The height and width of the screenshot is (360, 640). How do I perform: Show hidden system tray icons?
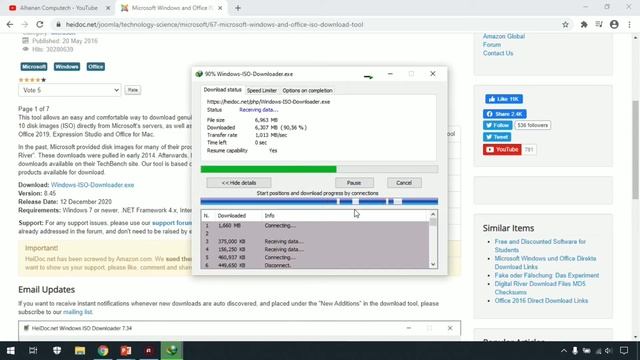click(564, 351)
